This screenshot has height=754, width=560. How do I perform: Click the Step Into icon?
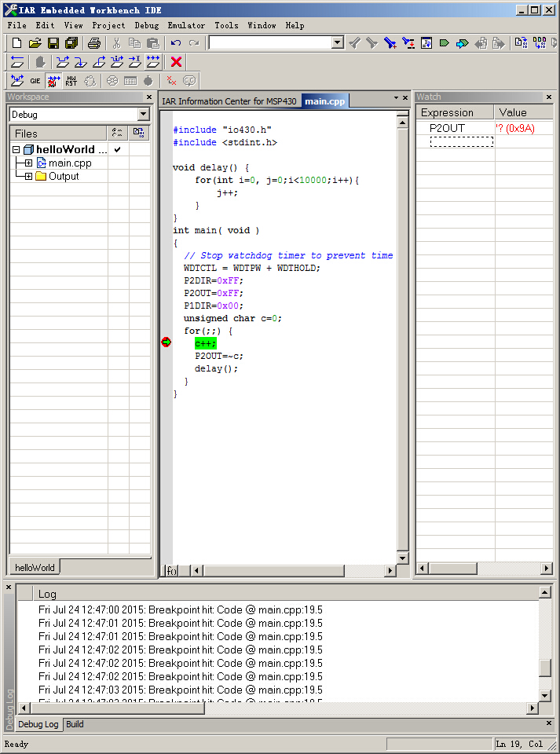click(81, 61)
